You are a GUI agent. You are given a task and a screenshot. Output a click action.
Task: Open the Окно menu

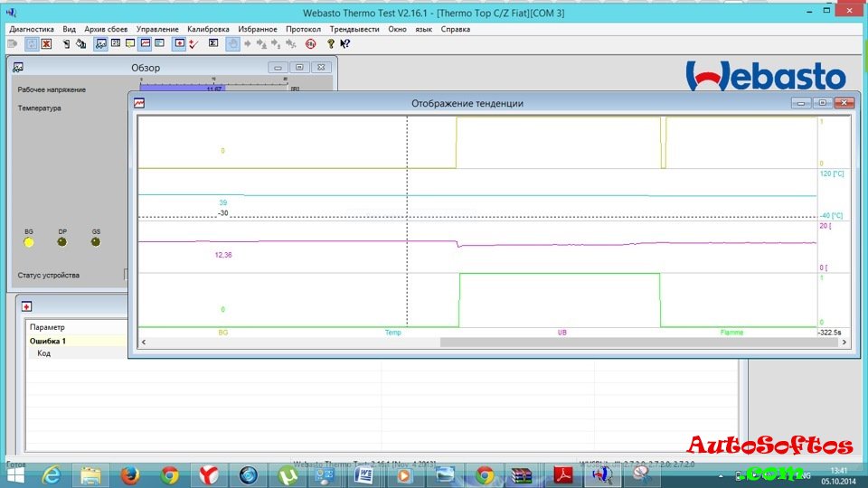pyautogui.click(x=397, y=29)
